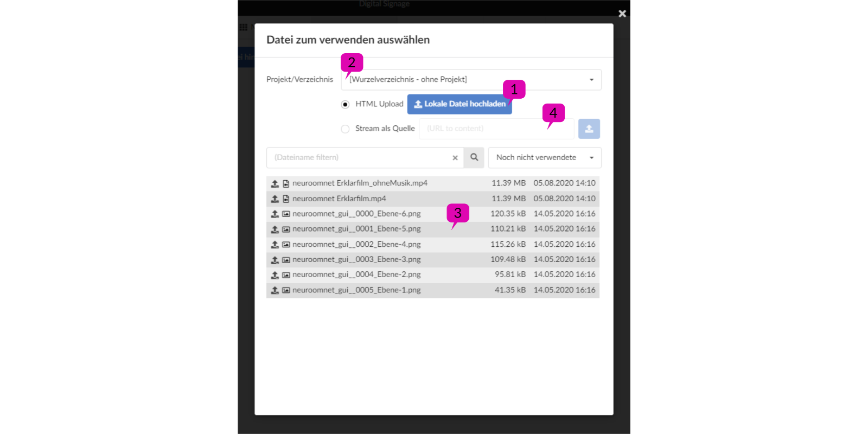Click upload icon for neuroomnet_gui__0005_Ebene-1.png
Viewport: 868px width, 434px height.
[x=275, y=290]
